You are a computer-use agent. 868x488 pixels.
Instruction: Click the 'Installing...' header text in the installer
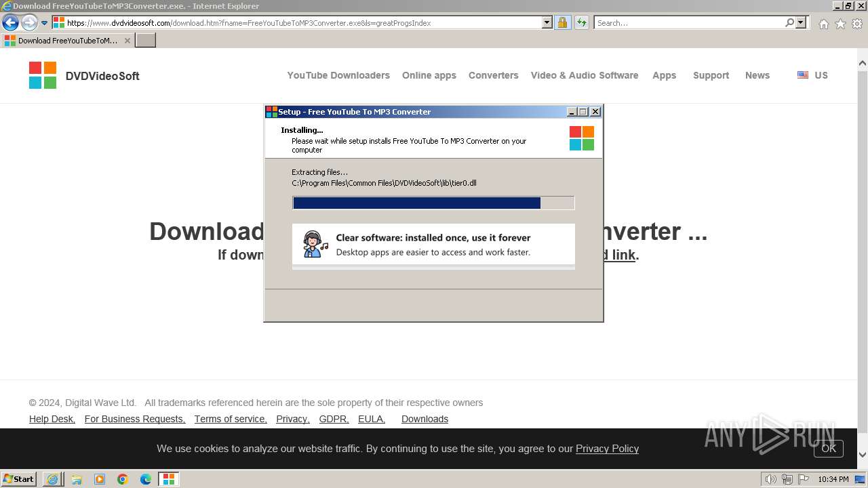[x=302, y=130]
